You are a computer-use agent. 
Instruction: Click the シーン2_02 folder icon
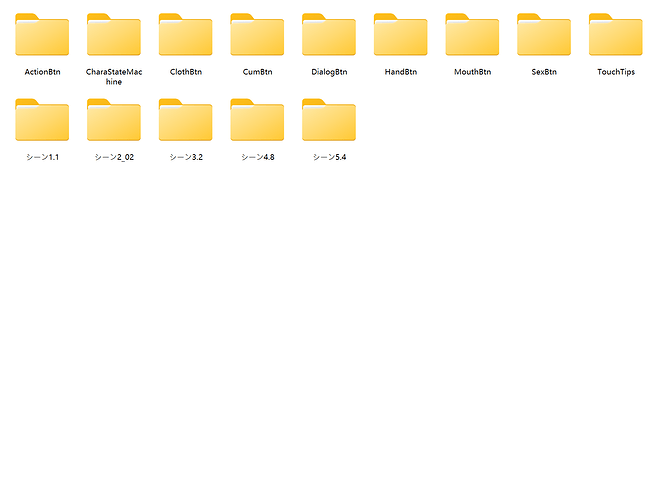point(114,120)
